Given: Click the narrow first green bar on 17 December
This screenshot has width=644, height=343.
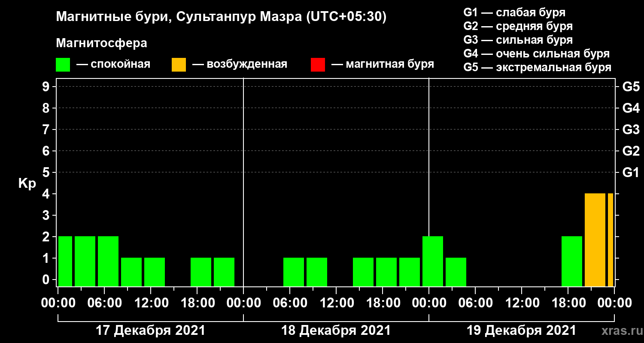Looking at the screenshot, I should click(x=65, y=262).
